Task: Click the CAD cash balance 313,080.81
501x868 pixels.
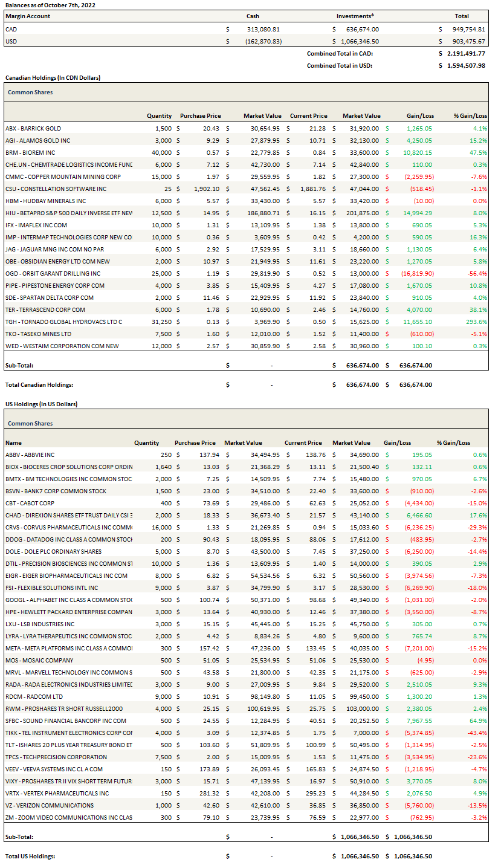Action: [262, 29]
